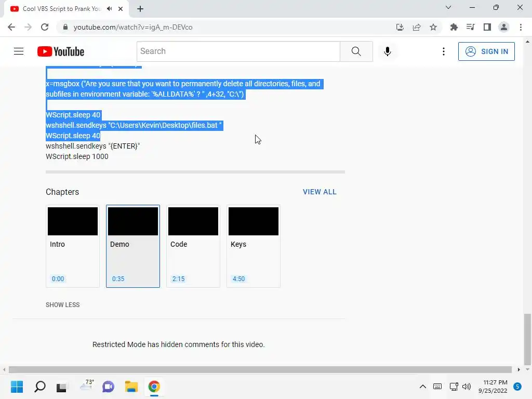Jump to the Code chapter thumbnail
Viewport: 532px width, 399px height.
coord(193,221)
